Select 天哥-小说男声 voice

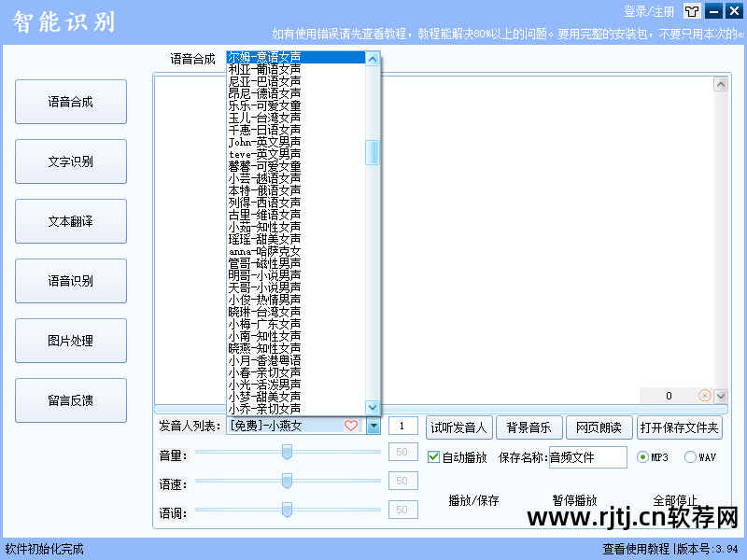point(296,288)
